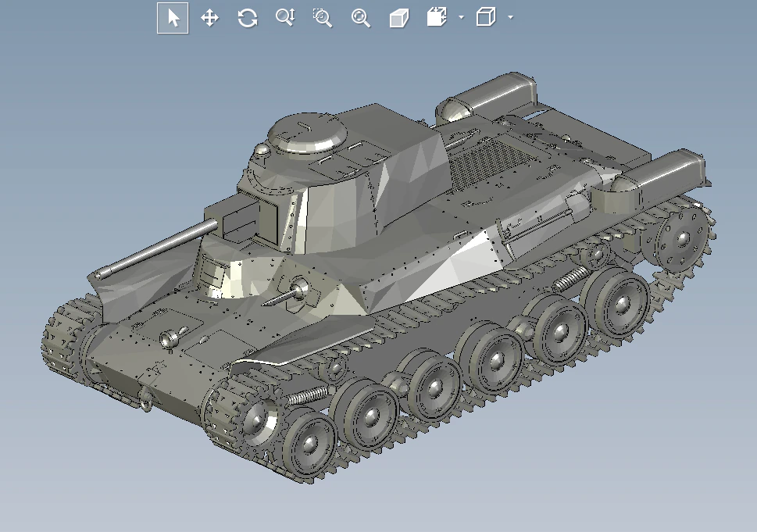Select the Pan tool in the toolbar

pos(209,18)
